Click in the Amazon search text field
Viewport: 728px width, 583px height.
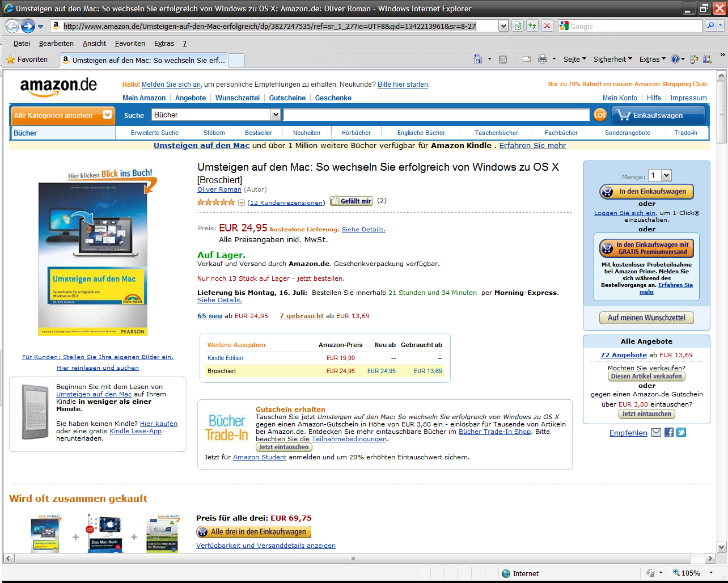coord(436,115)
